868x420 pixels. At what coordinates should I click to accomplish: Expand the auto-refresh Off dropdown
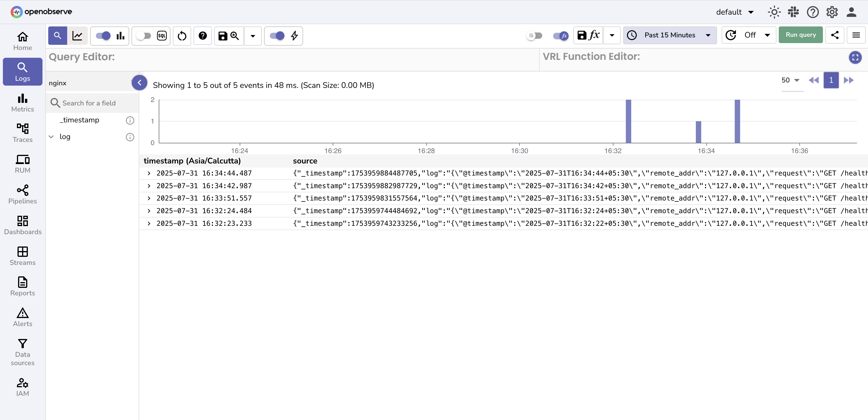[x=749, y=35]
